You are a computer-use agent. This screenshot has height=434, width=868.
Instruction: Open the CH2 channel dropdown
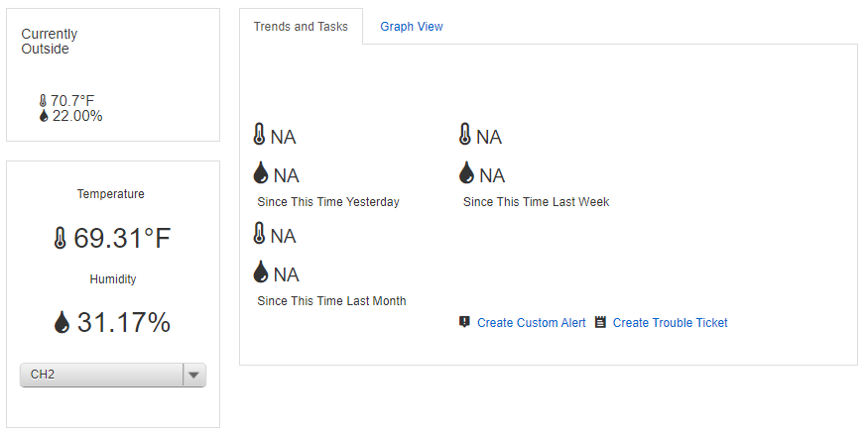pos(113,375)
